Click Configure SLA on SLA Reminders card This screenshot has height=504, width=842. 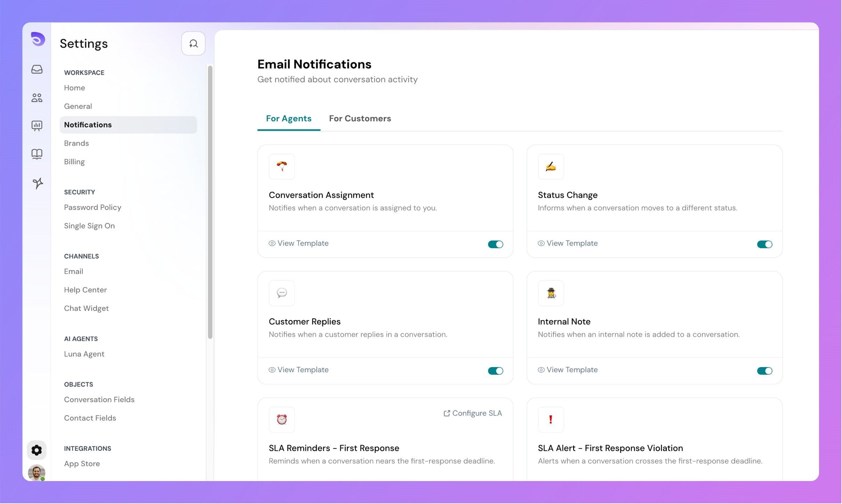[x=472, y=413]
